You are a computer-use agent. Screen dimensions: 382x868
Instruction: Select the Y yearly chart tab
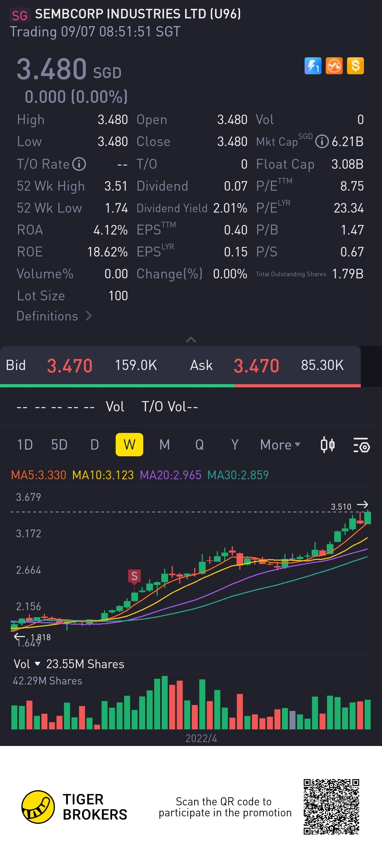click(x=235, y=445)
